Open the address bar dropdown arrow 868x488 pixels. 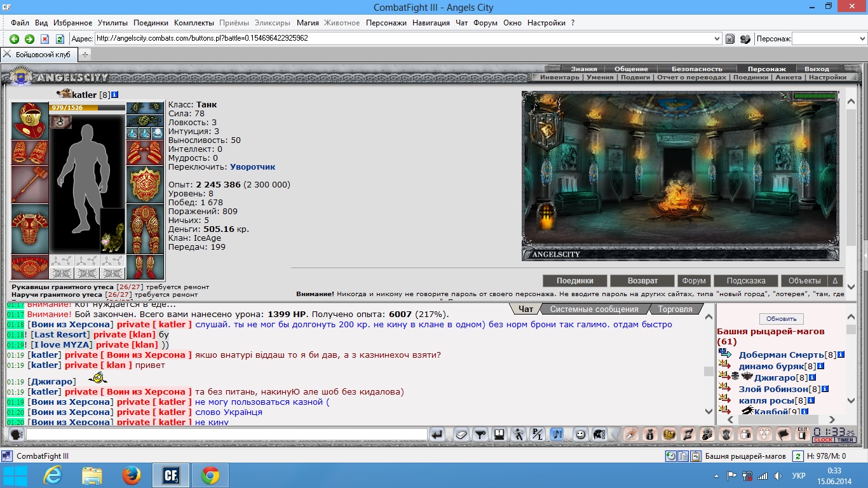717,39
